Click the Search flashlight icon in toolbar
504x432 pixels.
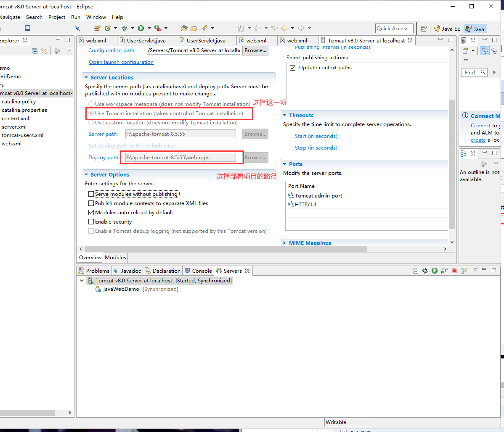204,28
